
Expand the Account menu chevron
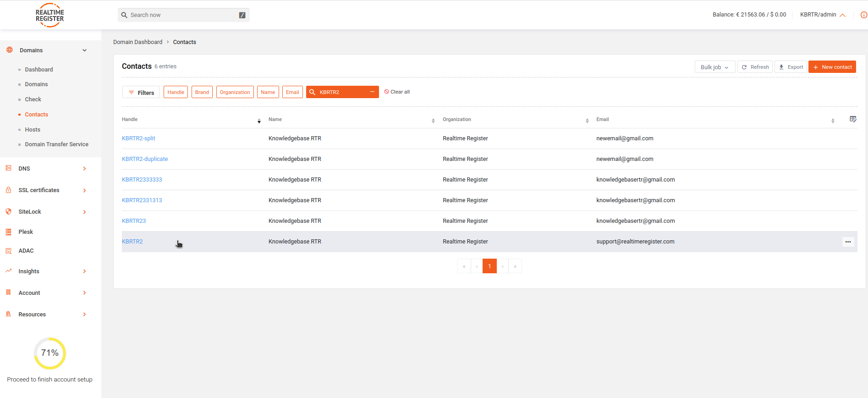coord(84,293)
